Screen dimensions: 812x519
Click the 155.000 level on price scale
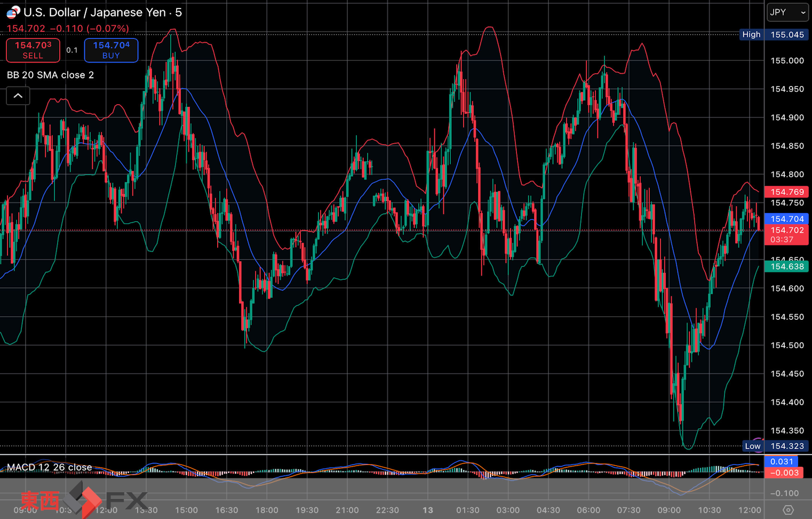point(786,61)
